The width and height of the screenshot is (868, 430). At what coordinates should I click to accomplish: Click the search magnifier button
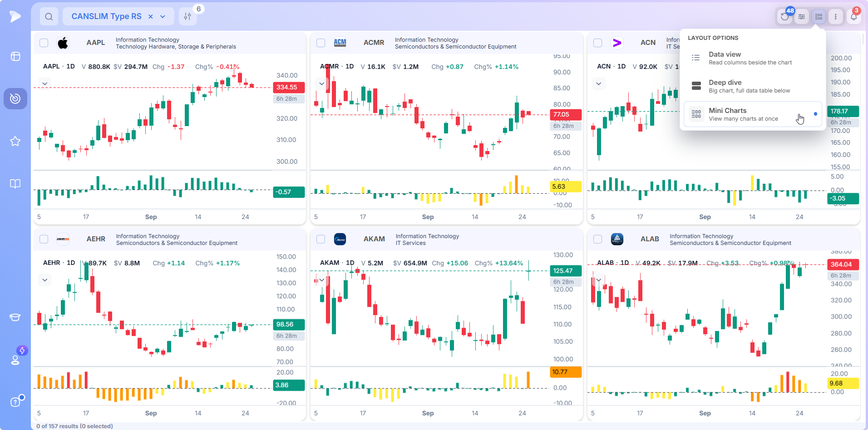[x=49, y=17]
